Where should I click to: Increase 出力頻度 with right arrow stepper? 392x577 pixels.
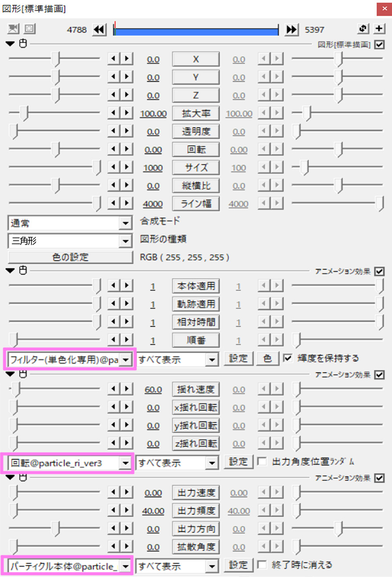click(127, 511)
